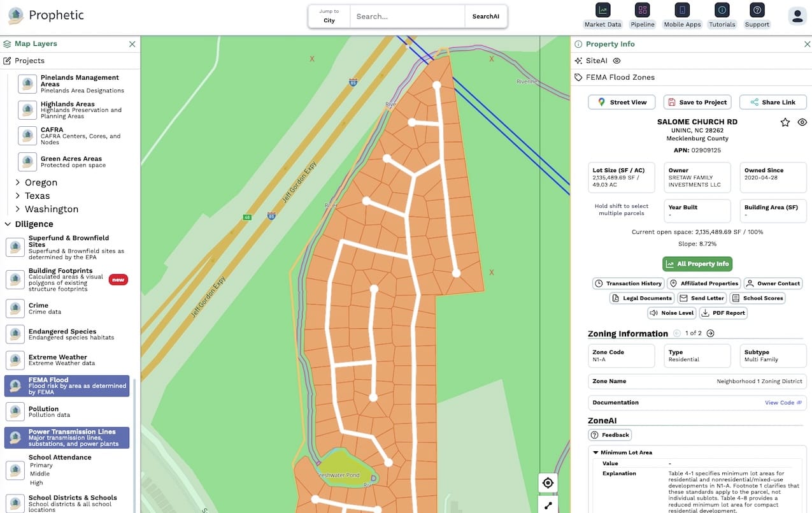
Task: Disable the highlighted FEMA Flood layer
Action: [15, 386]
